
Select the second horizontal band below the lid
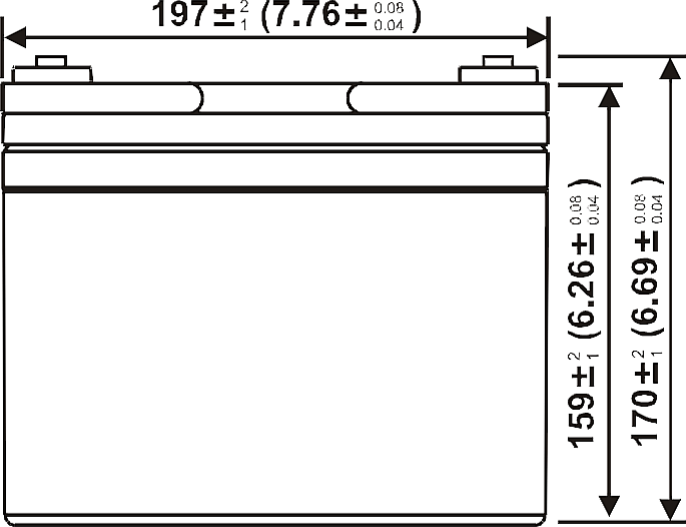(275, 130)
